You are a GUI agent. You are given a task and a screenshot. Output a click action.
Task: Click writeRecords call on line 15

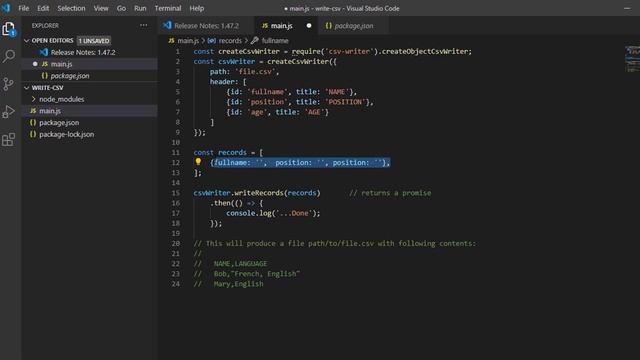259,193
